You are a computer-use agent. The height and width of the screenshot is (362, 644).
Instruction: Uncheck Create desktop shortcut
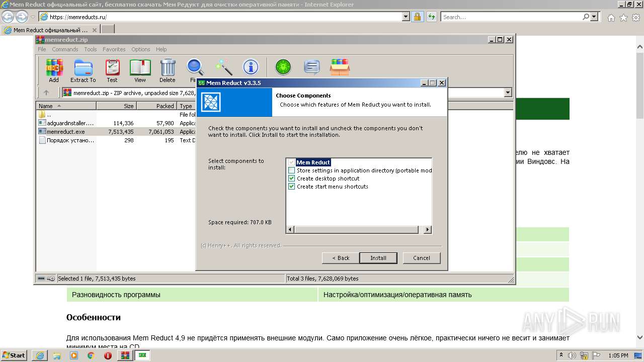(x=291, y=178)
